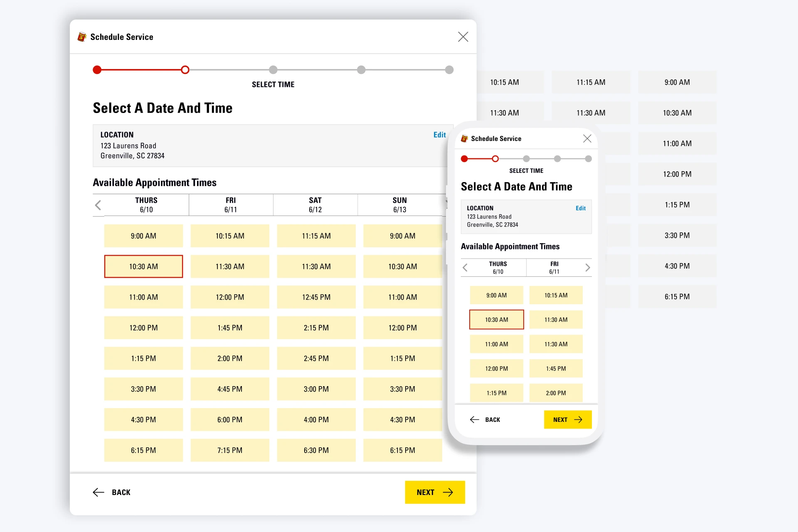The image size is (798, 532).
Task: Close the mobile Schedule Service panel
Action: (587, 138)
